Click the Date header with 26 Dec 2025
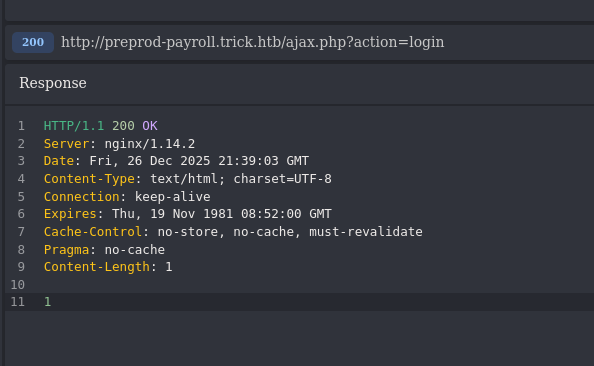Viewport: 594px width, 366px height. [x=176, y=161]
